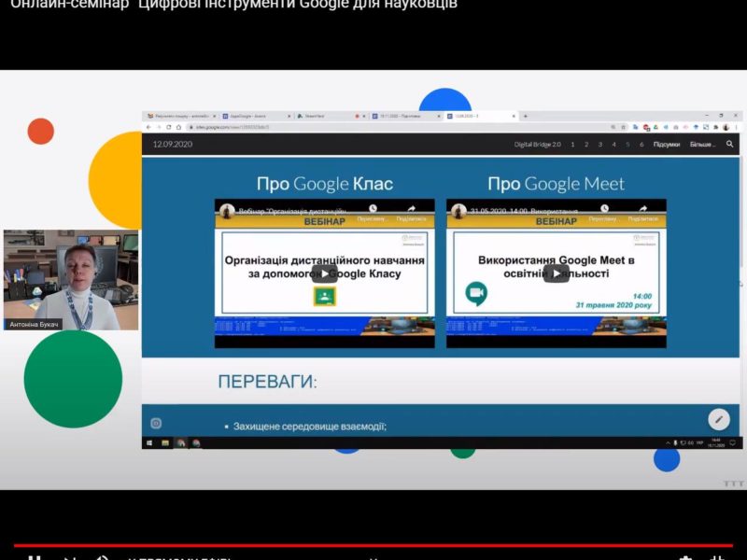
Task: Click the info icon at slide bottom-left
Action: click(x=156, y=423)
